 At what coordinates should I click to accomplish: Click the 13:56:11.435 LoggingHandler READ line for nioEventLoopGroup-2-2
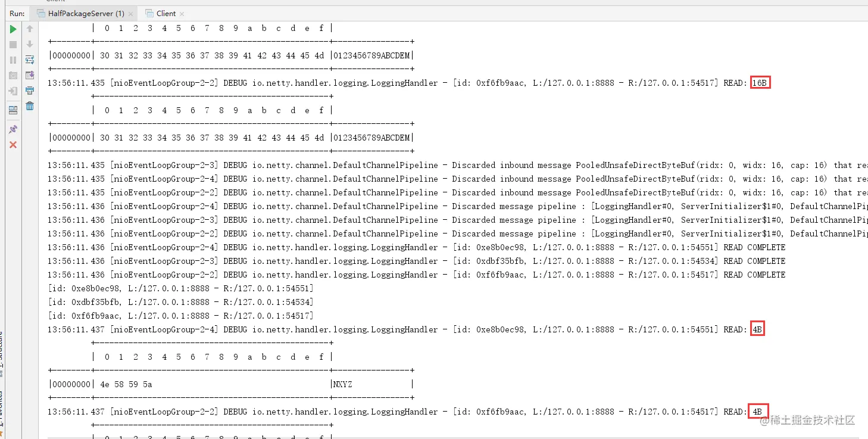[408, 83]
